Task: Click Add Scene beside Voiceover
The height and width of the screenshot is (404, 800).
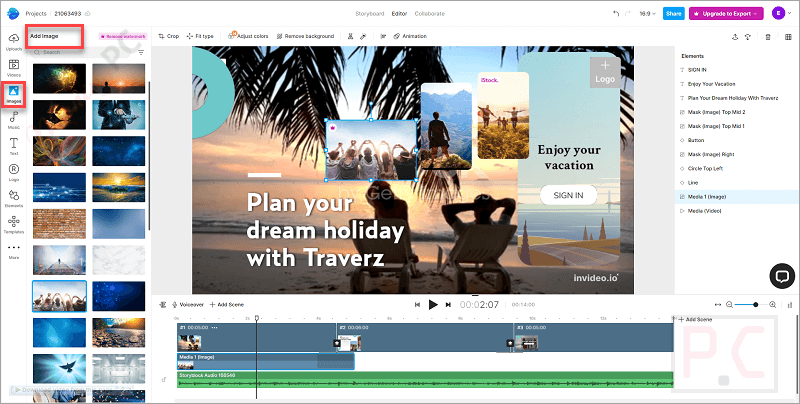Action: 227,305
